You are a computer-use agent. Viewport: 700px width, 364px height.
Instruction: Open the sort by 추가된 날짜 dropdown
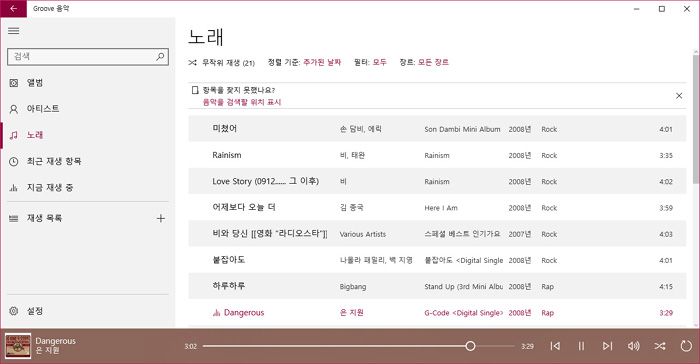[322, 63]
